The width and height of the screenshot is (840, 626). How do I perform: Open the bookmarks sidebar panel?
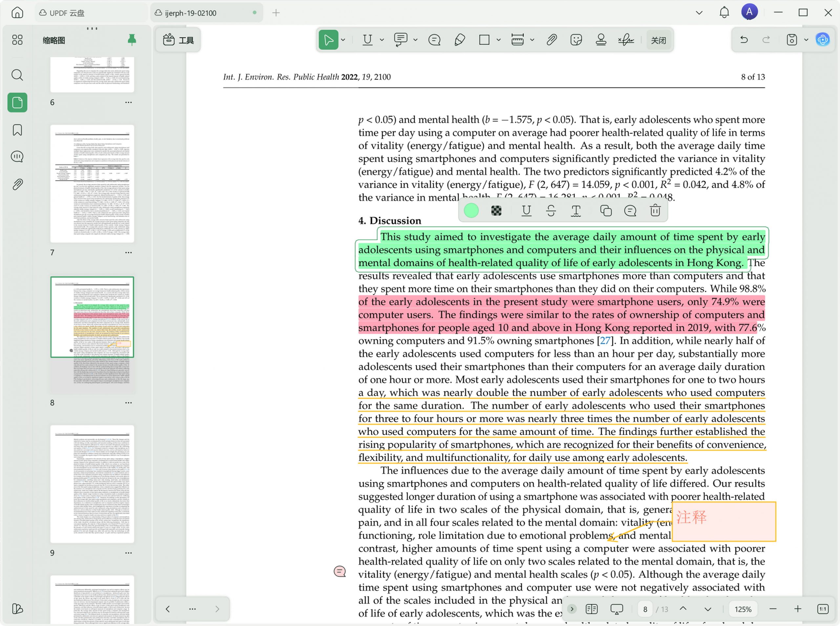[x=17, y=130]
